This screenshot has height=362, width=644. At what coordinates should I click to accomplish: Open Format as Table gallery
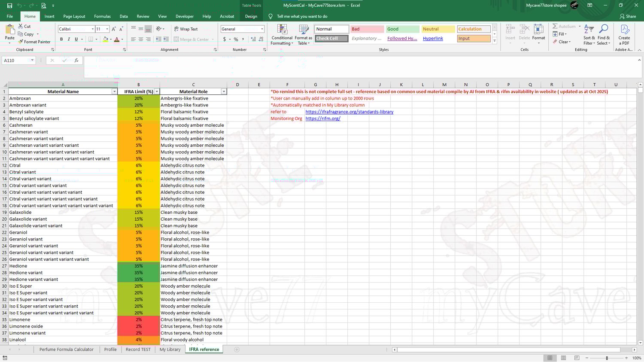point(304,34)
